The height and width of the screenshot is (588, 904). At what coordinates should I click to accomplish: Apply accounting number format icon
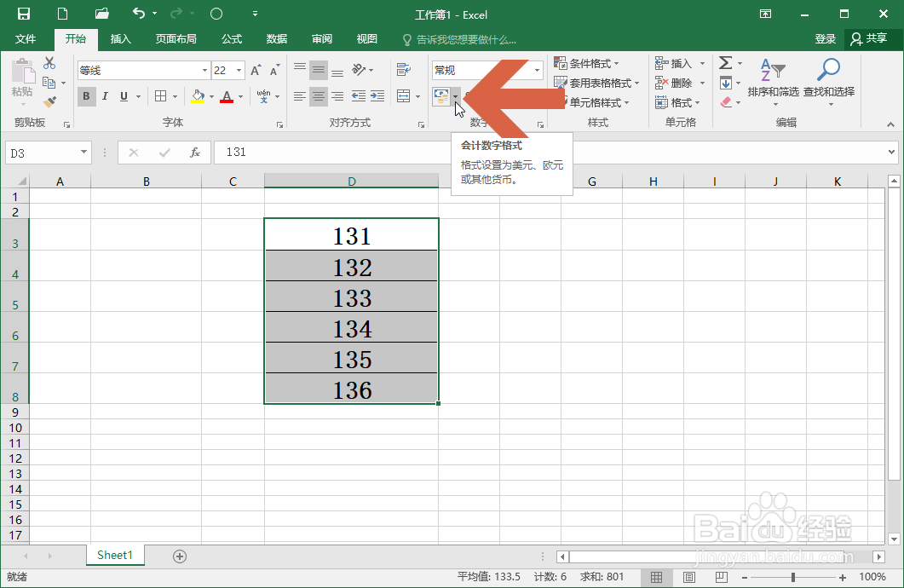(x=441, y=97)
